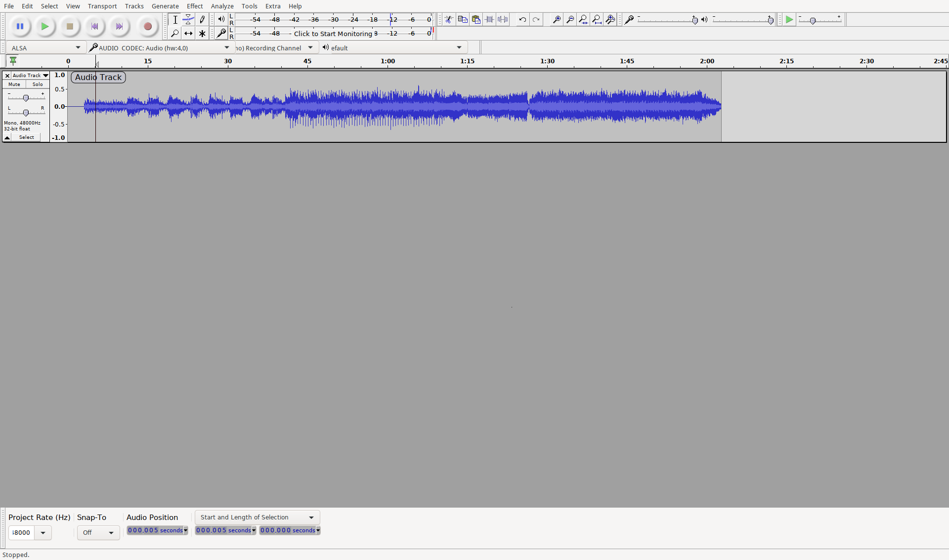The height and width of the screenshot is (560, 949).
Task: Open the Audio Track name dropdown menu
Action: click(31, 76)
